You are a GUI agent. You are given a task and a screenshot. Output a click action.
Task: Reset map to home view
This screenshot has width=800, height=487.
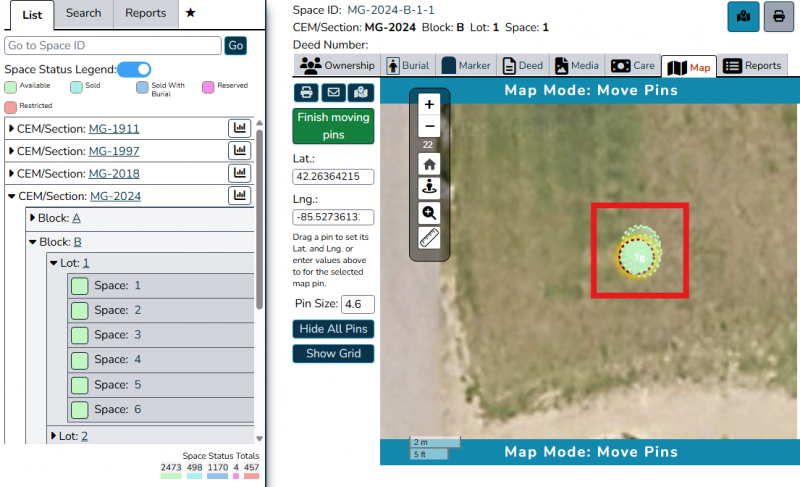429,164
